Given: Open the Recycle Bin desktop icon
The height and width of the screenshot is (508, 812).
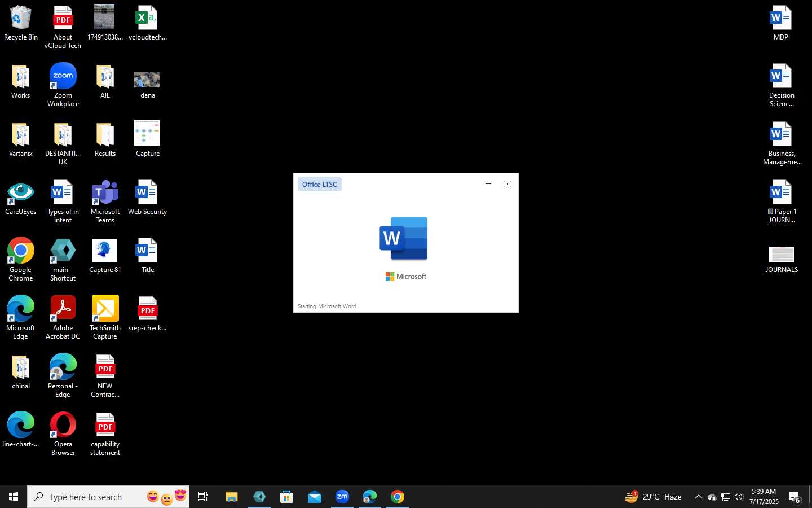Looking at the screenshot, I should (21, 23).
